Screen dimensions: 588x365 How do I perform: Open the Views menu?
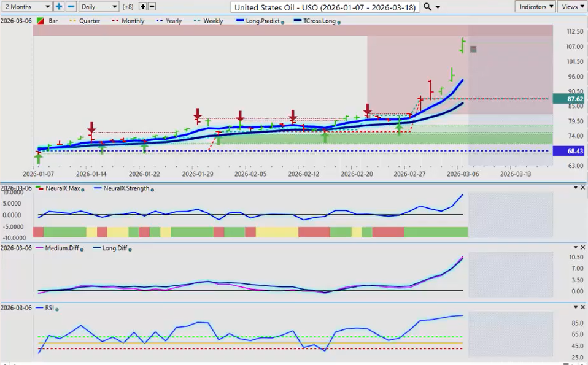pos(572,6)
